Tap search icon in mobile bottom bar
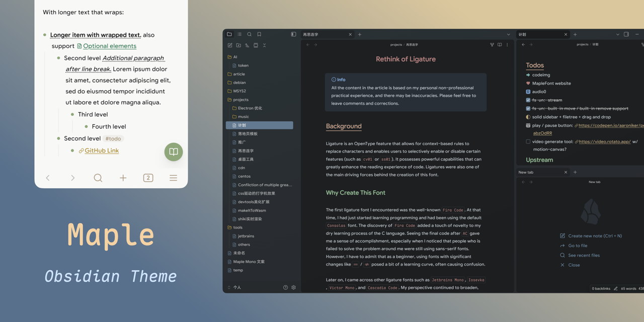 point(98,178)
